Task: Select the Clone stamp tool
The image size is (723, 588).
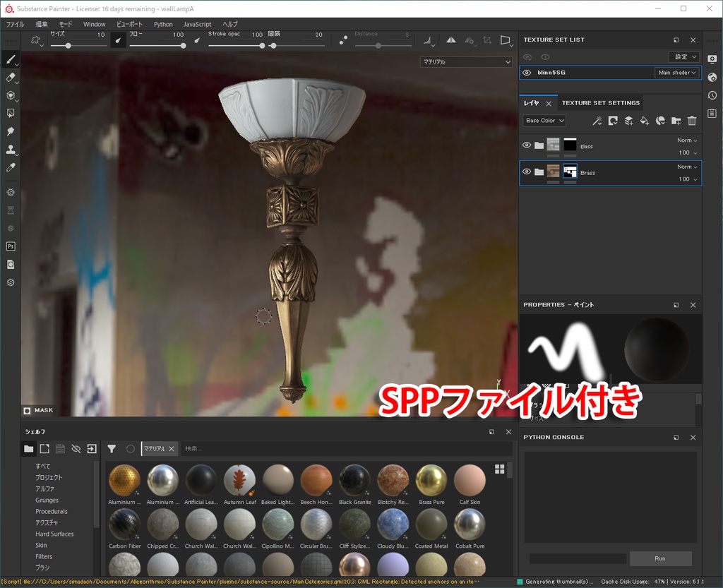Action: pyautogui.click(x=11, y=150)
